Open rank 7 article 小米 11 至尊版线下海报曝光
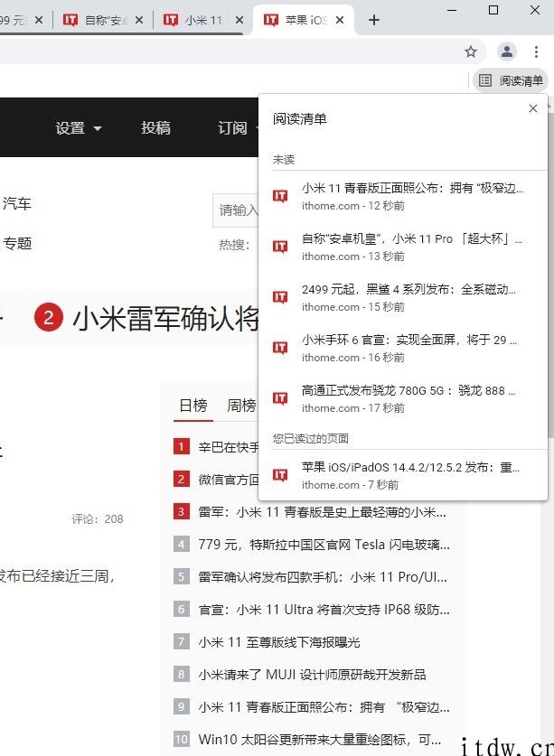This screenshot has width=554, height=756. (279, 641)
